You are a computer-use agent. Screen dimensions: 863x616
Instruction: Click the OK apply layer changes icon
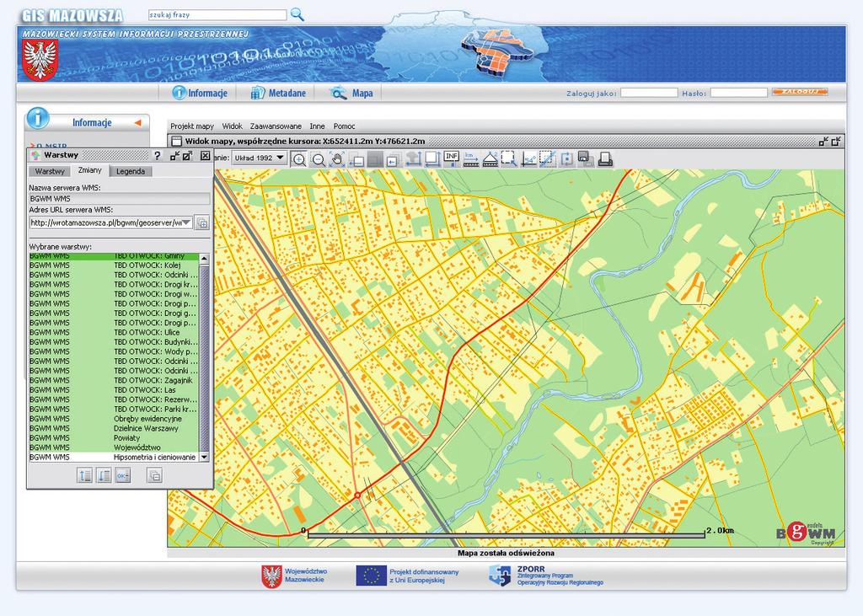tap(123, 475)
